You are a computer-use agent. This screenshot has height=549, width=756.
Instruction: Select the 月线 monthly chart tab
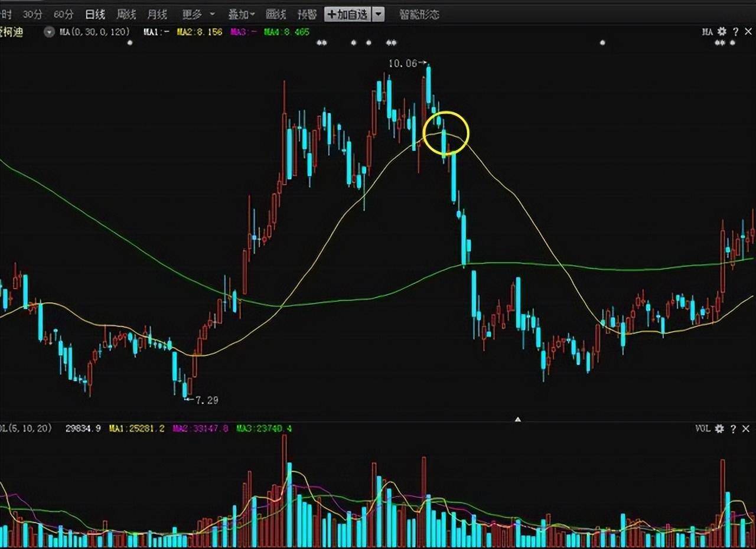[157, 14]
